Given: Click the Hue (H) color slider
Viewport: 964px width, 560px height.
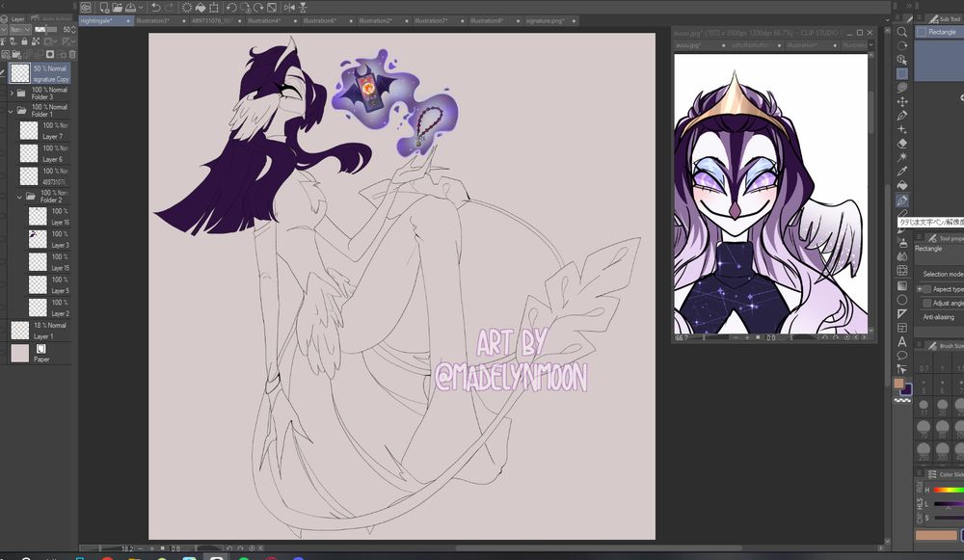Looking at the screenshot, I should [948, 490].
